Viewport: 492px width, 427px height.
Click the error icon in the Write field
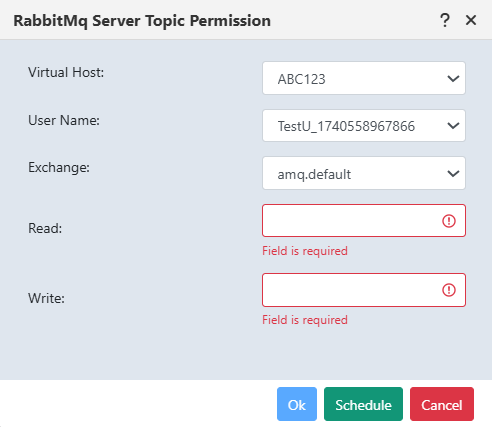click(449, 290)
